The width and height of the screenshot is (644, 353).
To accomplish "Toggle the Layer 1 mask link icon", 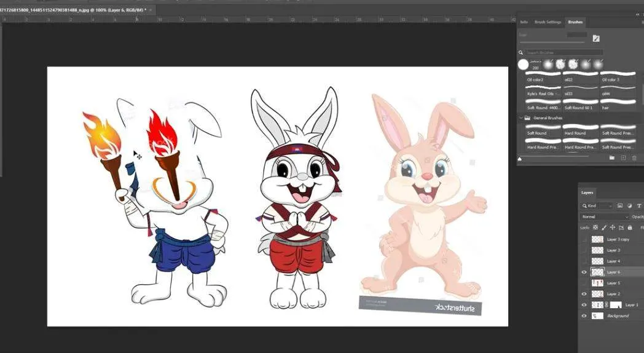I will pyautogui.click(x=607, y=305).
